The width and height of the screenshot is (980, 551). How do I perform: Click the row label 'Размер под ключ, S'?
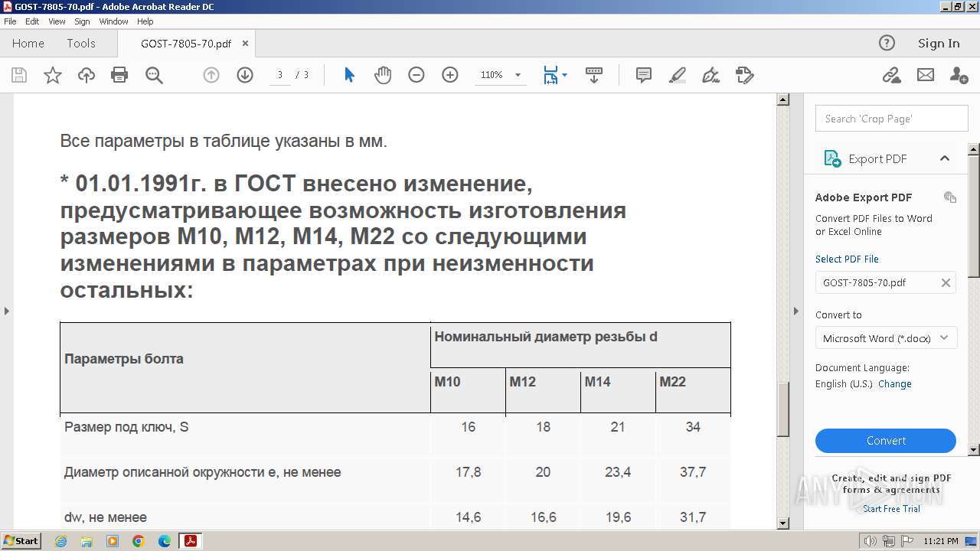tap(126, 427)
